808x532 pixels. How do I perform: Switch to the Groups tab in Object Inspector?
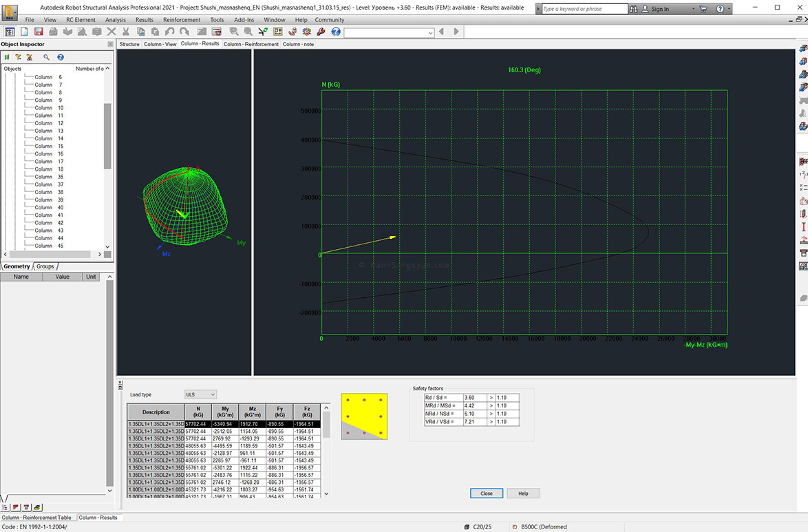click(x=45, y=266)
